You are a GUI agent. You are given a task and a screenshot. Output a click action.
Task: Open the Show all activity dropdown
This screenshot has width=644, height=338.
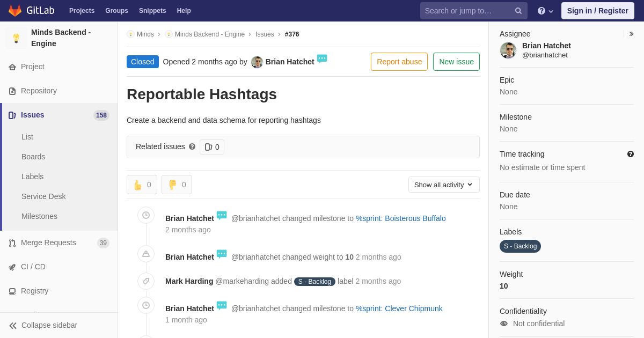pos(444,185)
